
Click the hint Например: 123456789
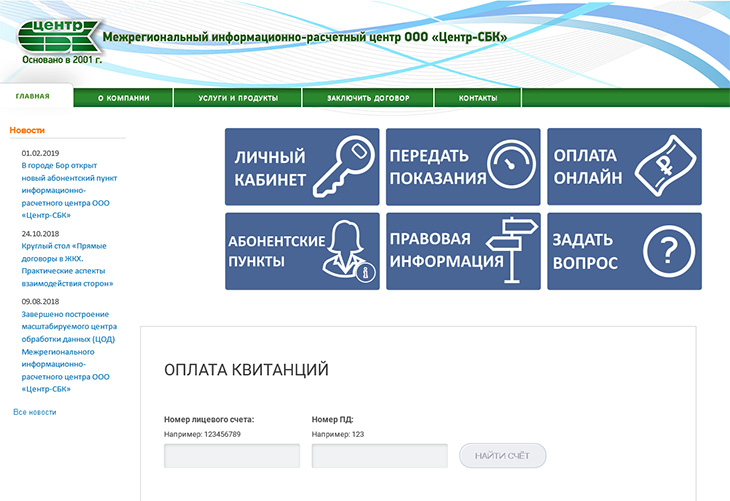tap(202, 434)
